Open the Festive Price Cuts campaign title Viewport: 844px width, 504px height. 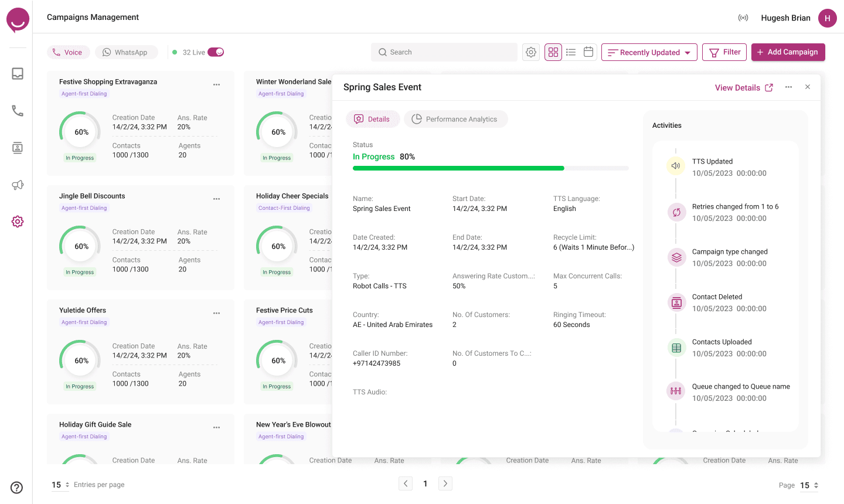[x=284, y=311]
